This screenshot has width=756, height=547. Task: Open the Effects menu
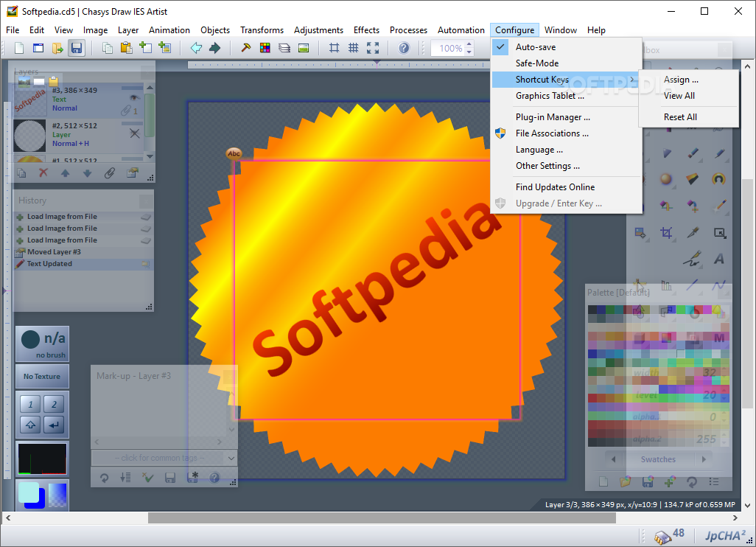366,30
